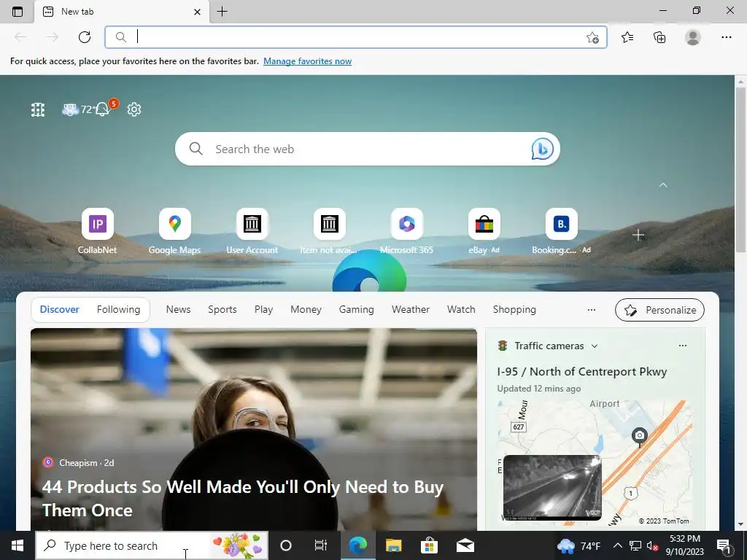Switch to the Following tab
This screenshot has height=560, width=747.
click(x=119, y=309)
